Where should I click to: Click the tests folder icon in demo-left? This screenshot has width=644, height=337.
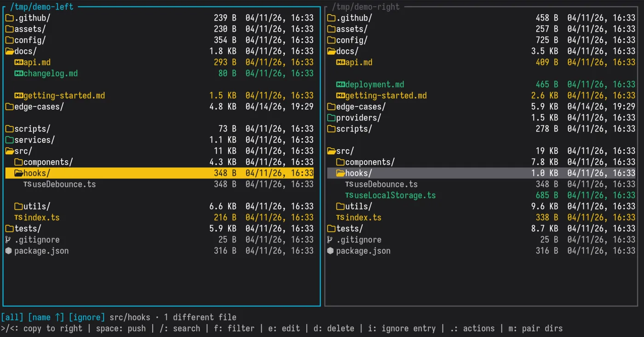(9, 228)
